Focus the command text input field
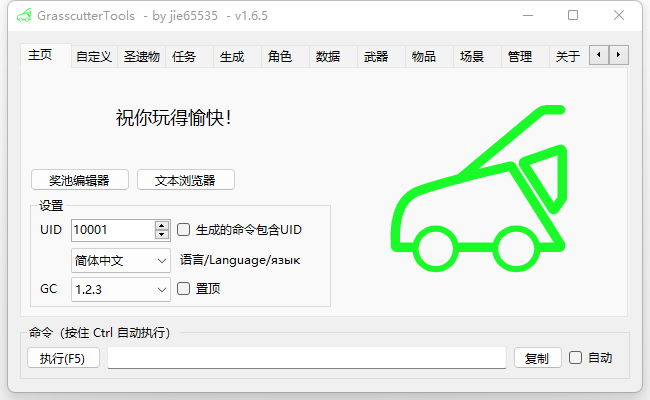Screen dimensions: 650x400 coord(306,358)
